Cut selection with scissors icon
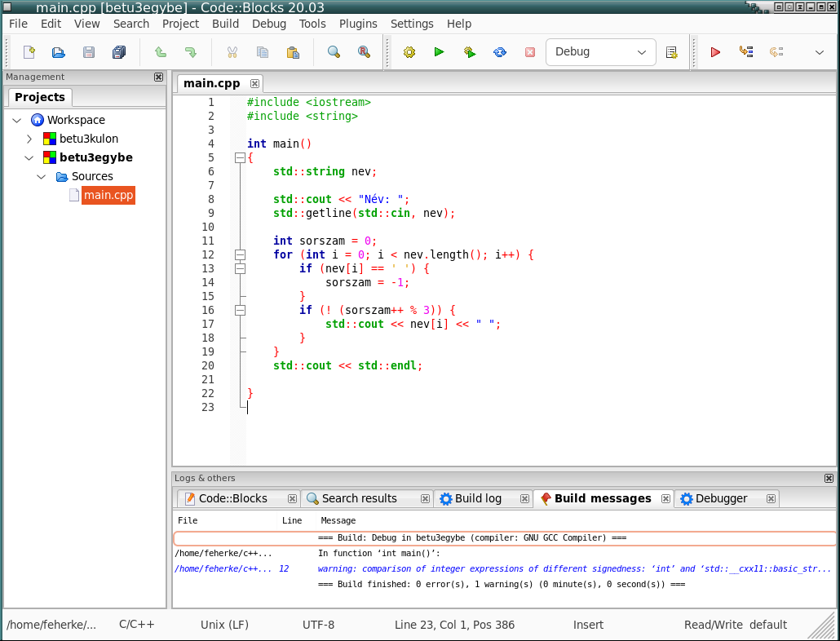840x641 pixels. tap(232, 52)
